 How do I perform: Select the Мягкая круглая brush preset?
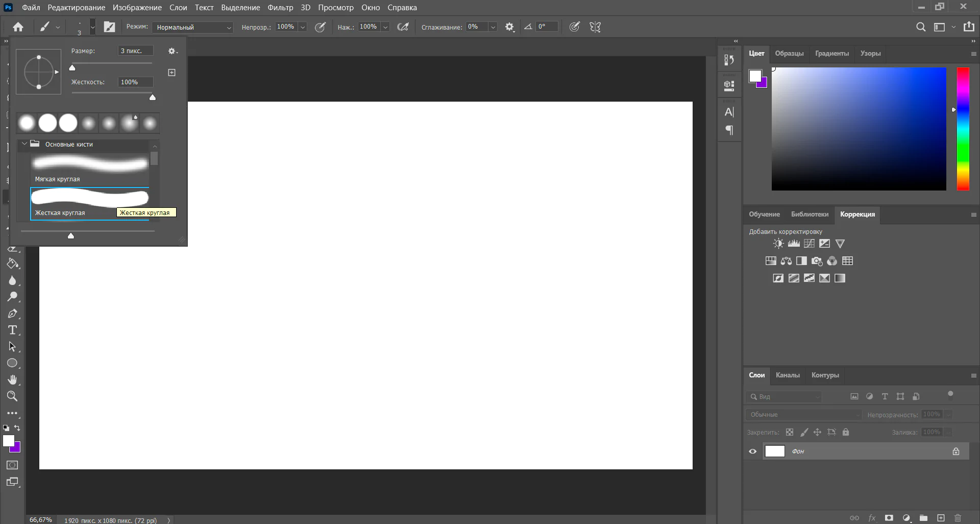point(90,169)
